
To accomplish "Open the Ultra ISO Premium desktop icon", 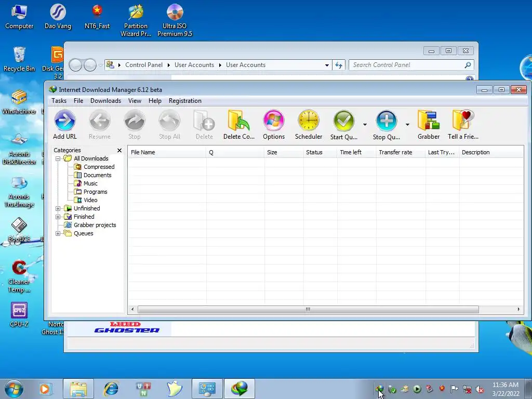I will pyautogui.click(x=175, y=20).
